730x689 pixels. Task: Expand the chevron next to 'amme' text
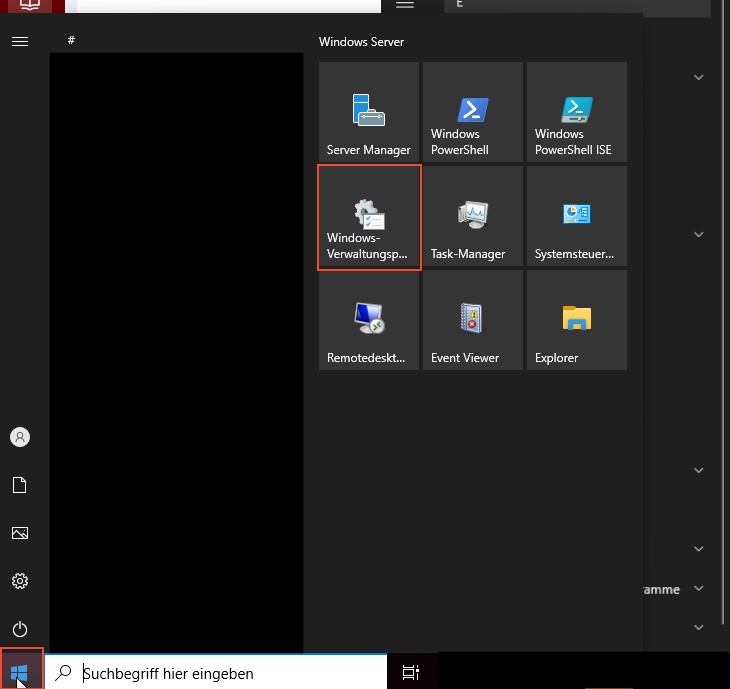[698, 588]
